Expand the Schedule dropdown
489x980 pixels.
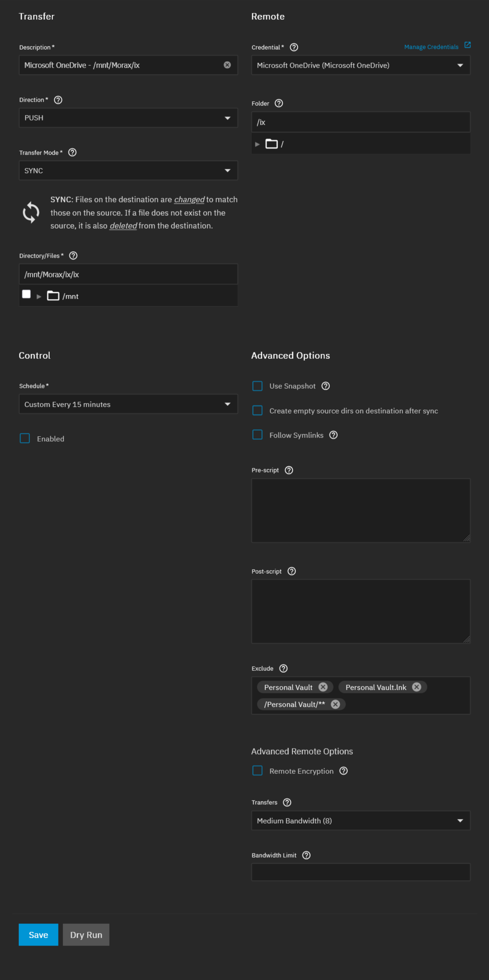point(128,404)
